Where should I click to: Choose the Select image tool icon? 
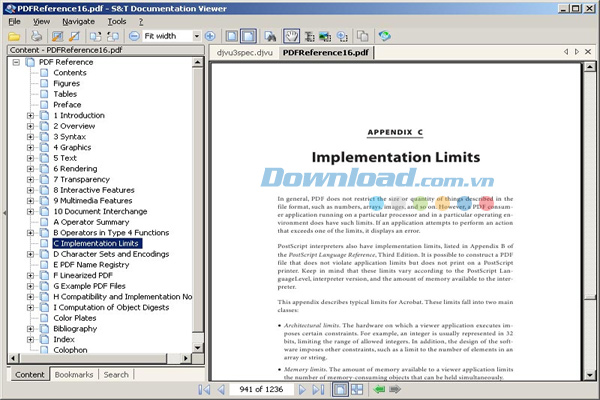click(325, 36)
